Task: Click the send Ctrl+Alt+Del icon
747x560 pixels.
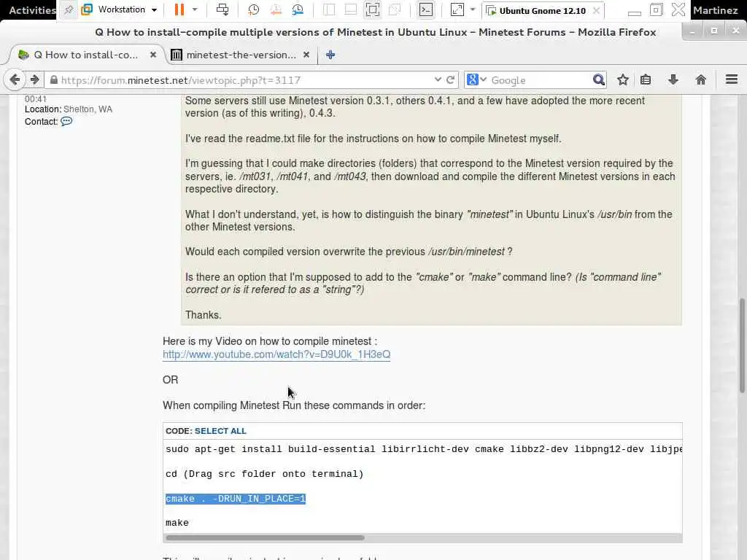Action: [x=222, y=9]
